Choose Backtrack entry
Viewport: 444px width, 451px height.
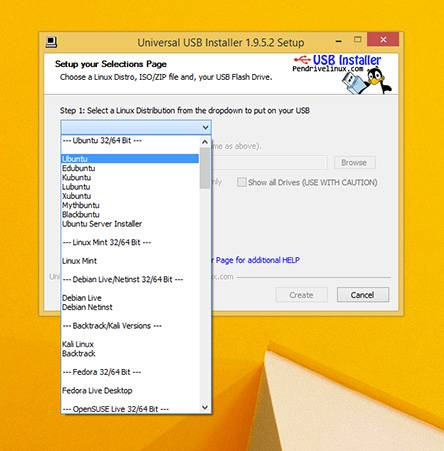[130, 354]
